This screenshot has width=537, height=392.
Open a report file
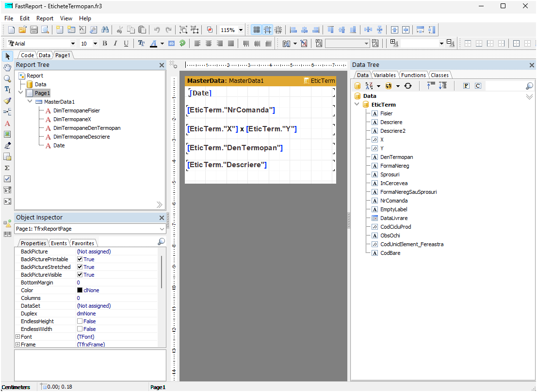tap(23, 30)
